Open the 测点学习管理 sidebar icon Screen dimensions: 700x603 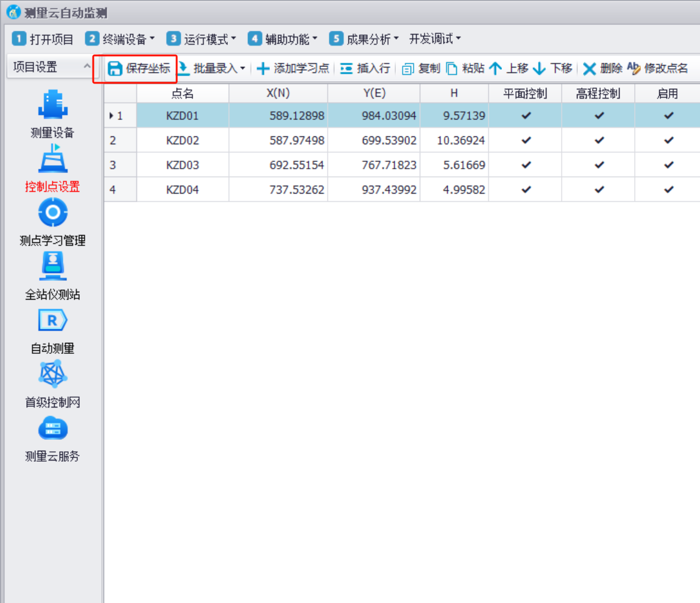(x=52, y=213)
